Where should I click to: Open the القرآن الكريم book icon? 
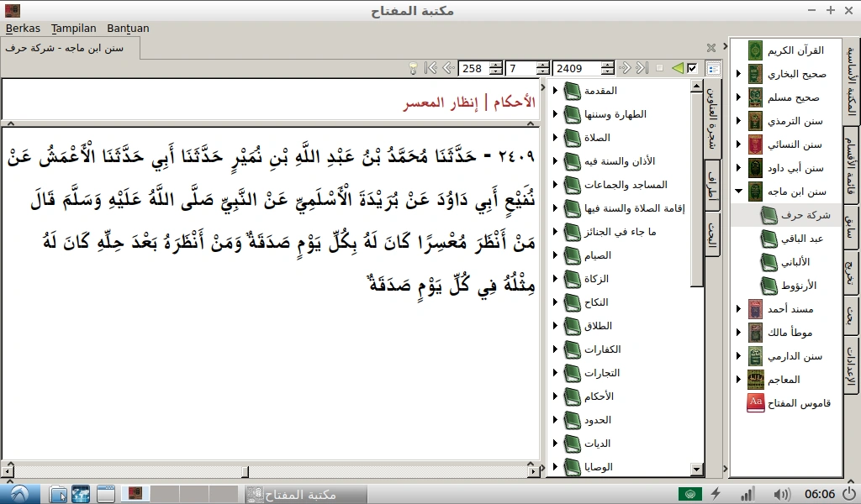point(754,50)
